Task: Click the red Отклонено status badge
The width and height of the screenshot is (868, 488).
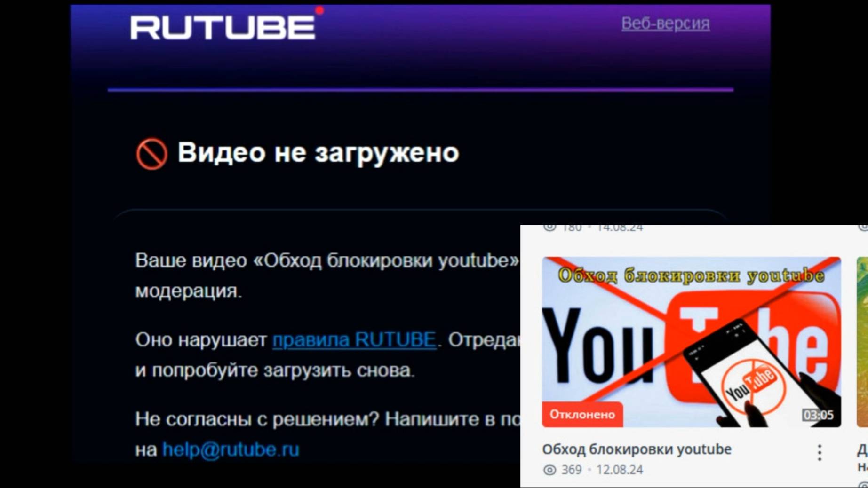Action: click(582, 414)
